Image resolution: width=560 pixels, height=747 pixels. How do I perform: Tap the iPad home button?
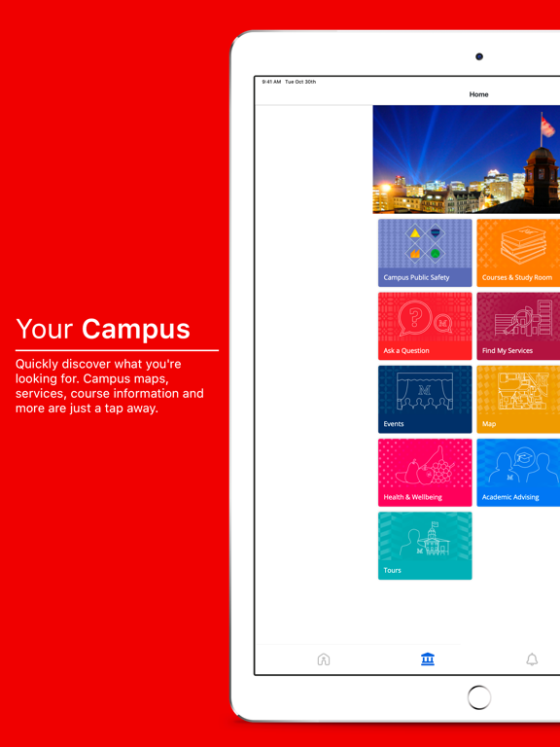479,697
